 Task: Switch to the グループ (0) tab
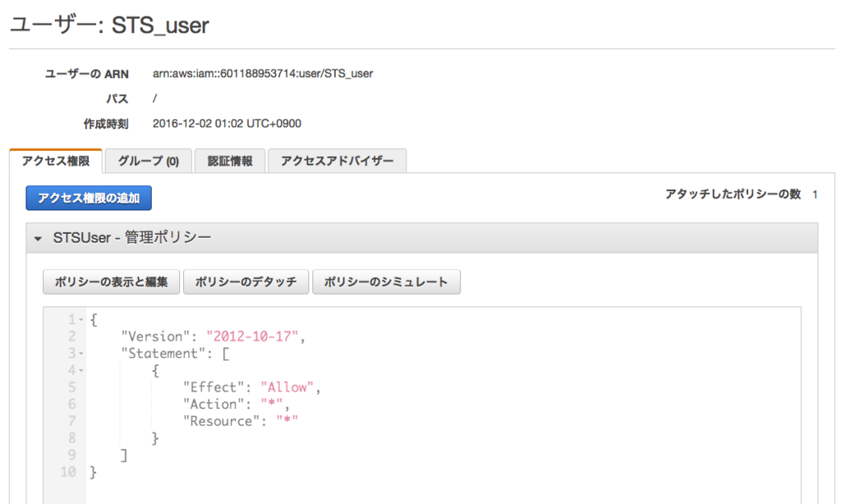[149, 161]
